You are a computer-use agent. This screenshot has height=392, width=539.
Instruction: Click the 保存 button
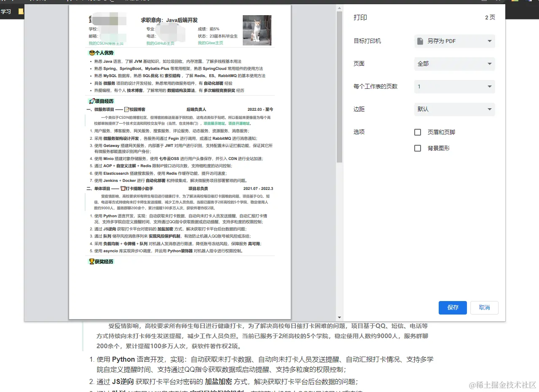click(x=453, y=307)
